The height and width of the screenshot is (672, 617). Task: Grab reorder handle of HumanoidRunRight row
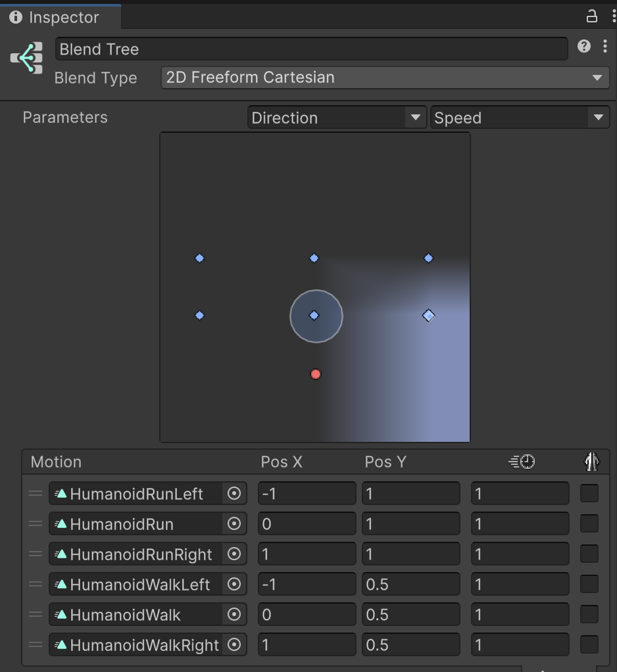pos(36,554)
